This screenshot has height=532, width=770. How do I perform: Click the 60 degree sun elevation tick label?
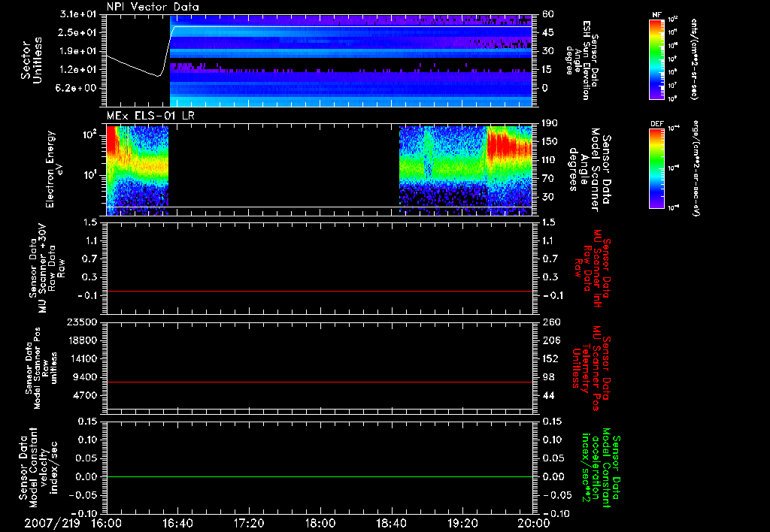pos(548,14)
